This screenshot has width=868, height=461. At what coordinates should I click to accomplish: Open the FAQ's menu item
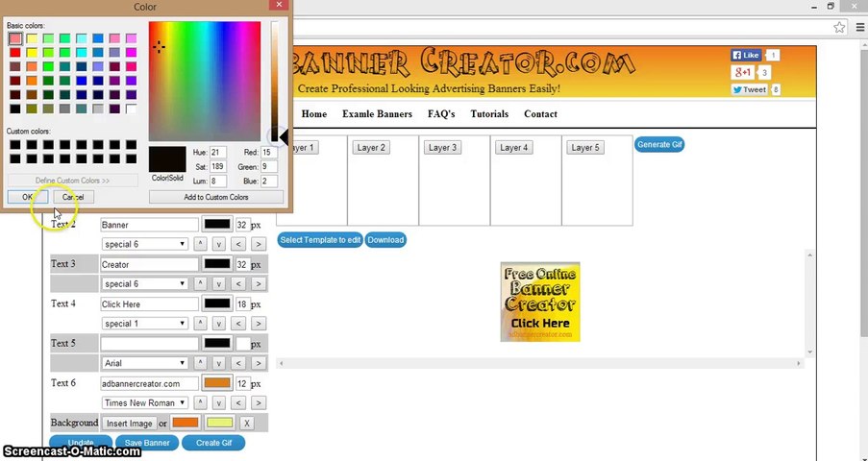tap(441, 114)
